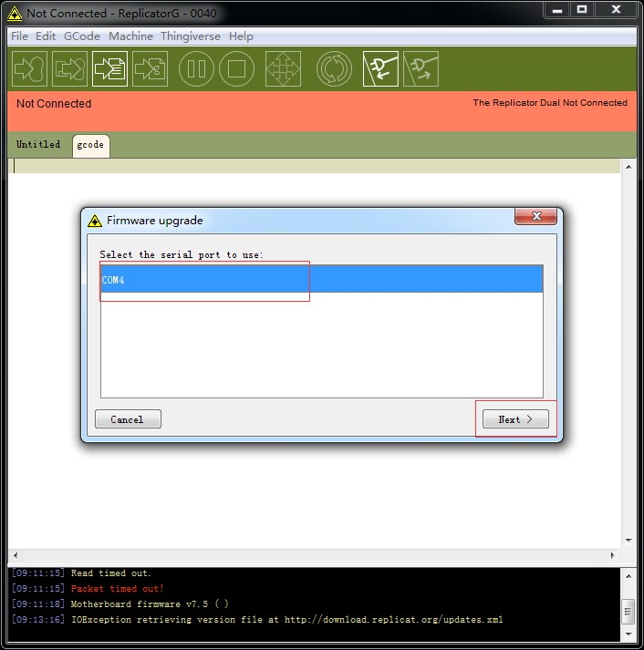644x650 pixels.
Task: Open the Machine menu
Action: point(130,36)
